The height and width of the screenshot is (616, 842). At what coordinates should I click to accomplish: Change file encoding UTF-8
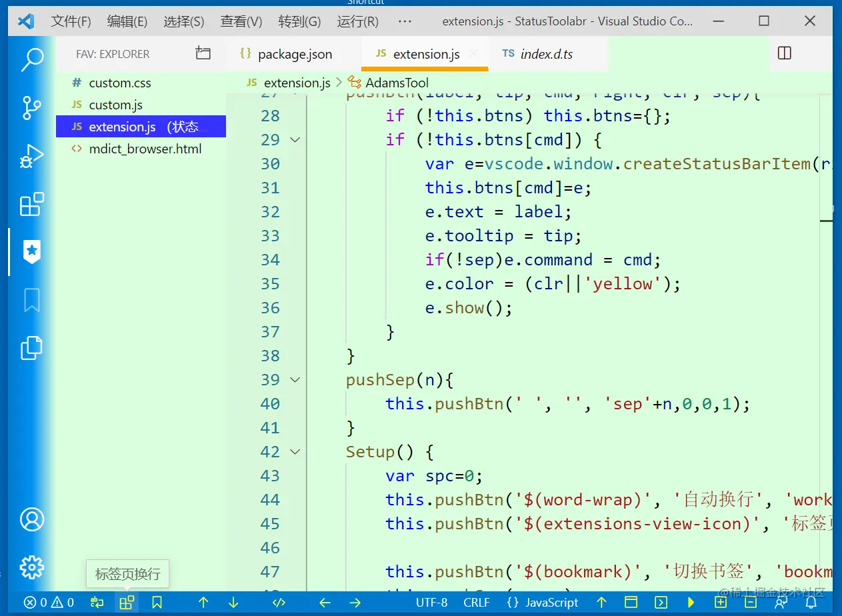coord(432,603)
